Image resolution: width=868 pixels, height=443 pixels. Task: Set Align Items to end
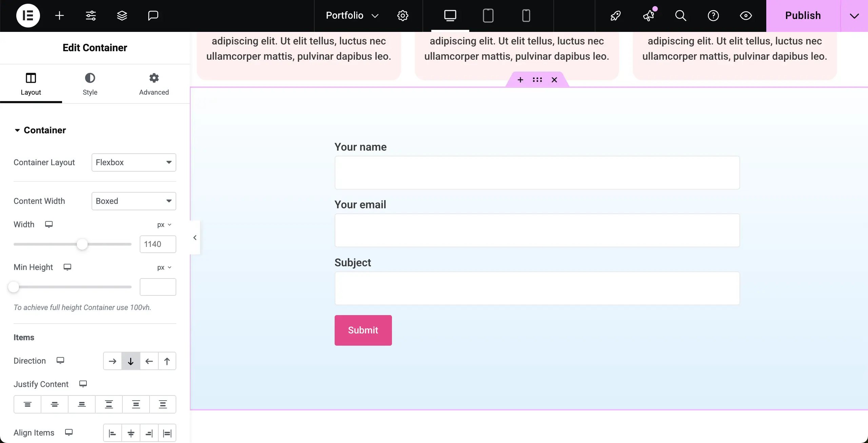(149, 433)
